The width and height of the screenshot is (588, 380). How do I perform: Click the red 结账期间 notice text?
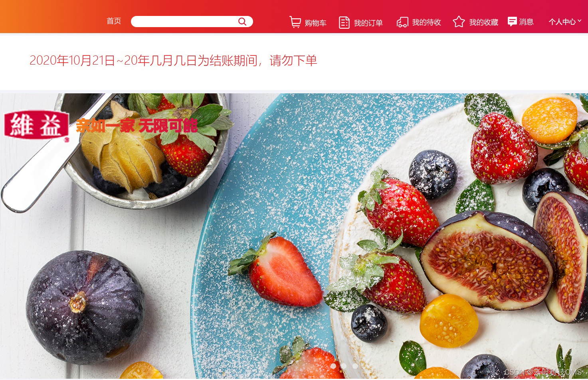tap(173, 61)
